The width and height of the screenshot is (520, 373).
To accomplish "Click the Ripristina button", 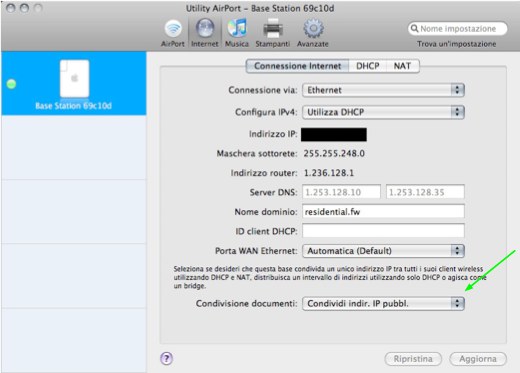I will [x=413, y=359].
